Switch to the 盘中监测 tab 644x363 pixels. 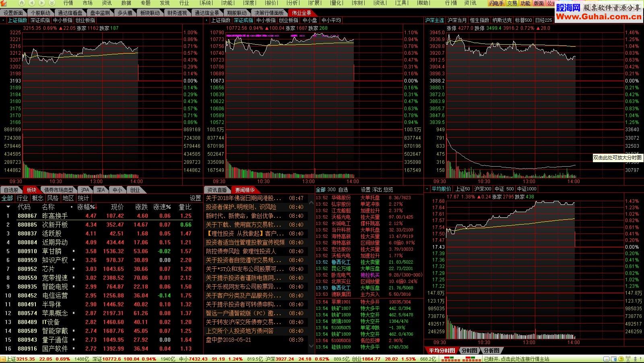point(100,13)
